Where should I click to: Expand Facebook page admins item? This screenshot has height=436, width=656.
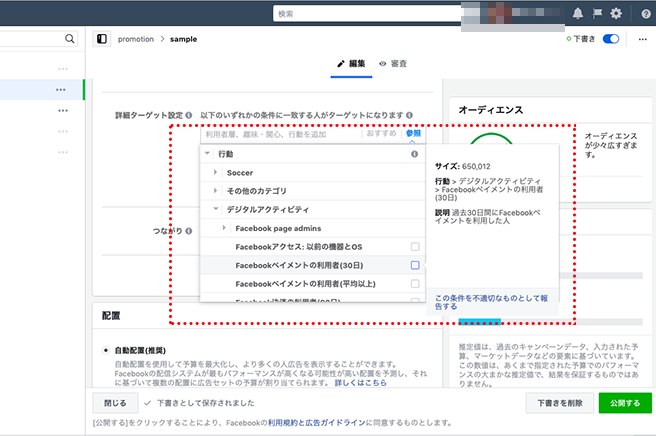224,228
